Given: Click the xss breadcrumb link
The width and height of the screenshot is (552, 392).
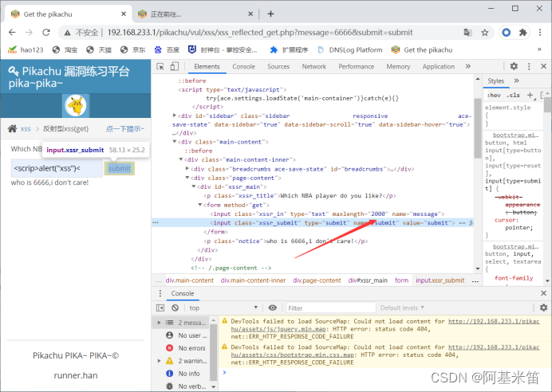Looking at the screenshot, I should pos(26,128).
